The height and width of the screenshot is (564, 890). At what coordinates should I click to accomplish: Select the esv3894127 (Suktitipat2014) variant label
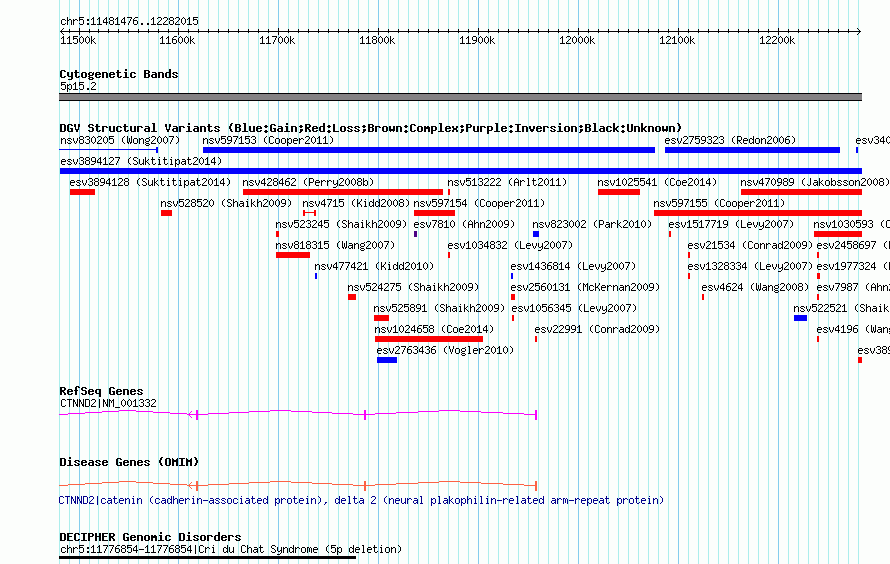[x=141, y=161]
